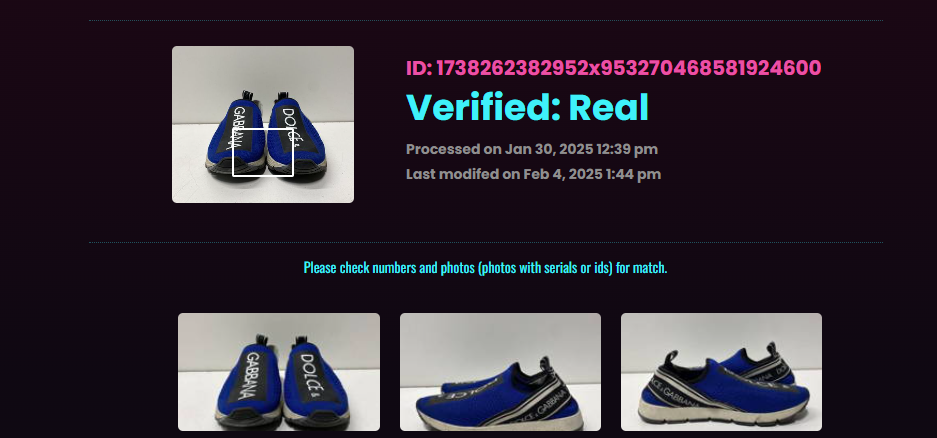Open the rear-angle shoes thumbnail
The image size is (937, 438).
[x=721, y=372]
